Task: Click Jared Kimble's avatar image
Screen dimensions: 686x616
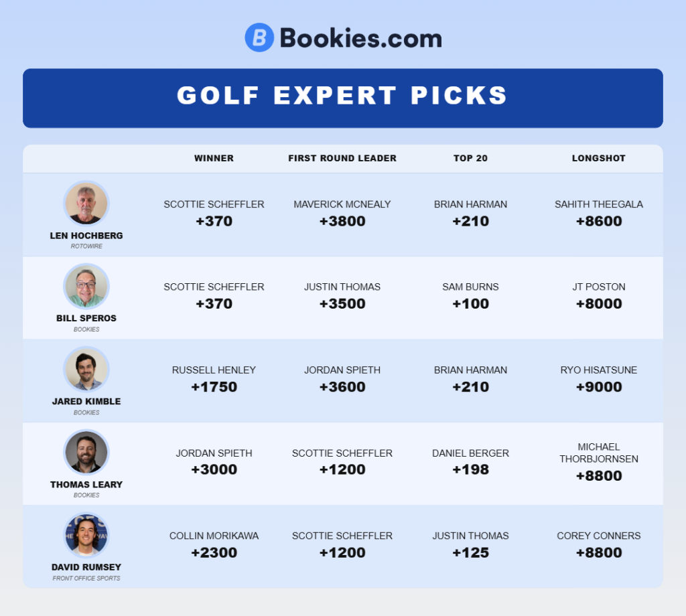Action: [x=86, y=369]
